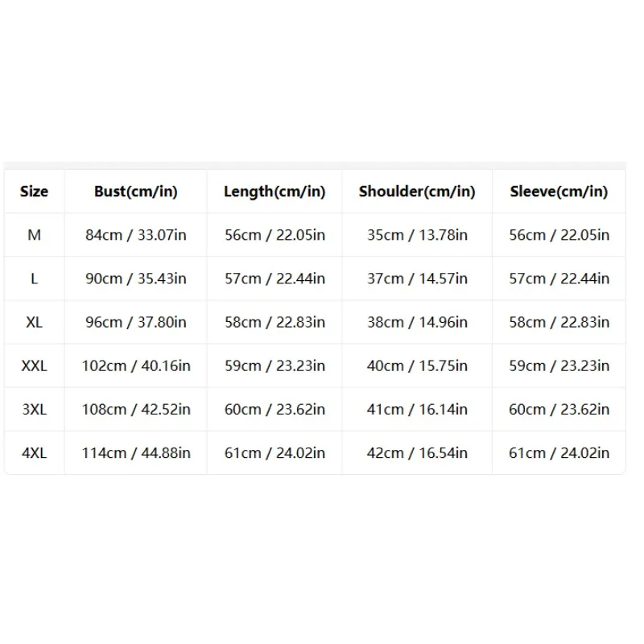Screen dimensions: 644x644
Task: Click the 38cm / 14.96in shoulder cell
Action: [417, 322]
